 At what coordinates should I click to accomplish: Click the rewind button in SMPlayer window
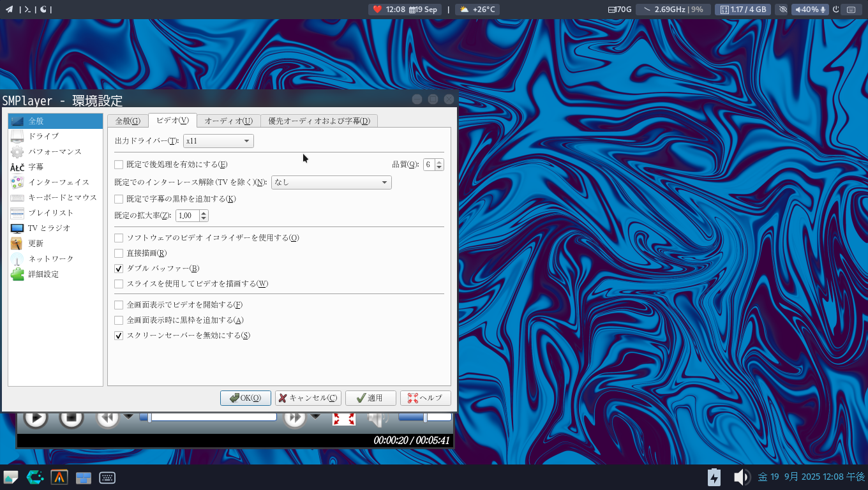click(107, 419)
